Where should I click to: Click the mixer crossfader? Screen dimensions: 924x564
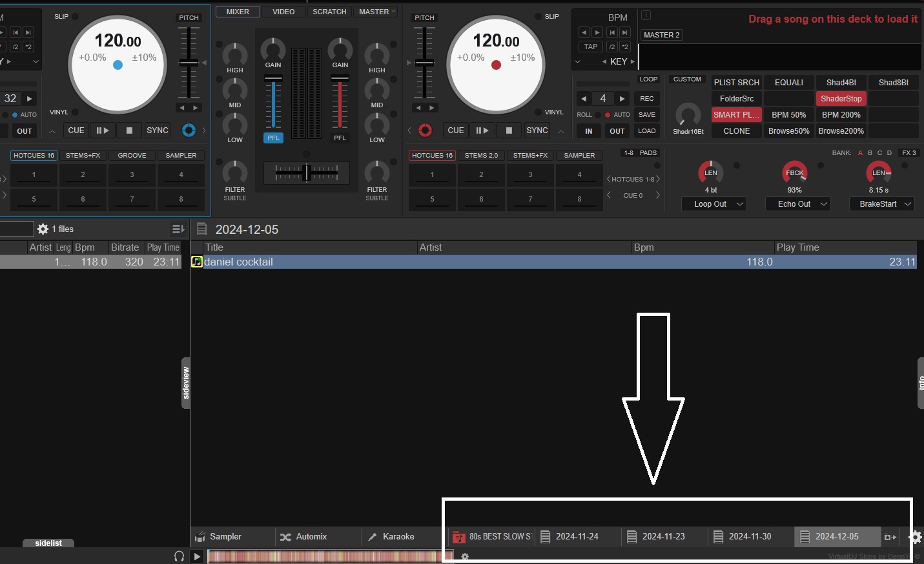[307, 172]
